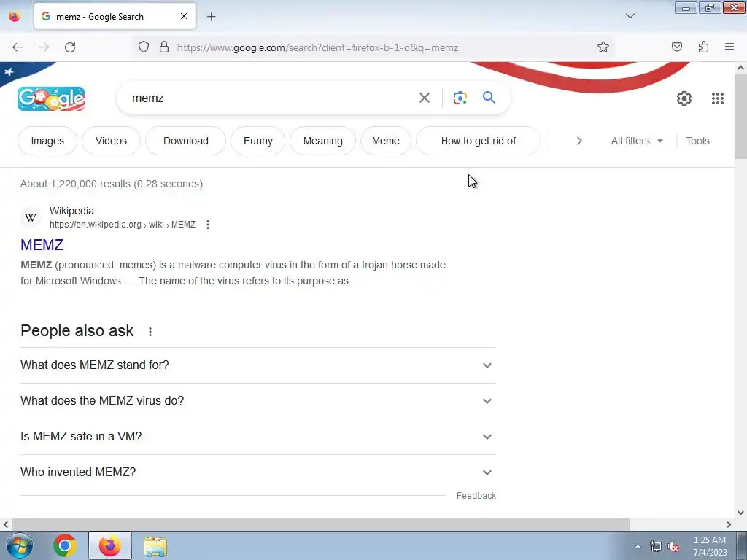The image size is (747, 560).
Task: Expand What does the MEMZ virus do?
Action: point(258,401)
